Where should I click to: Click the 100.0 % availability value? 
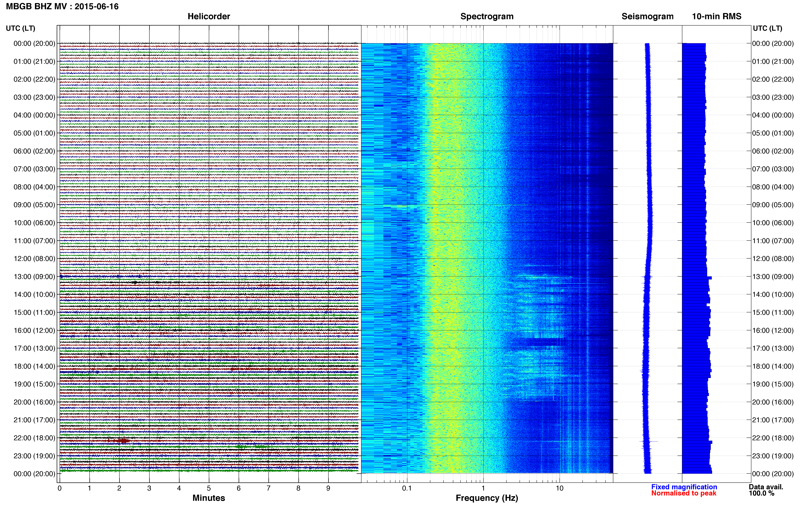(761, 493)
